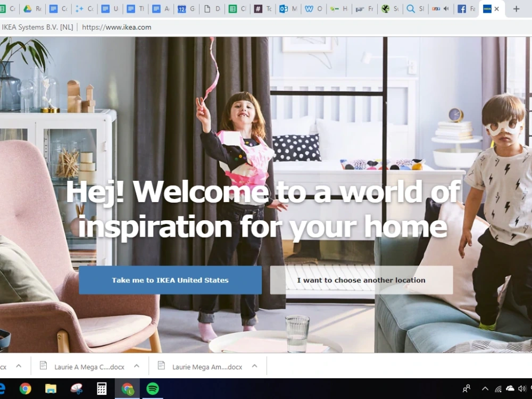
Task: Open the OneDrive cloud tray icon
Action: (510, 388)
